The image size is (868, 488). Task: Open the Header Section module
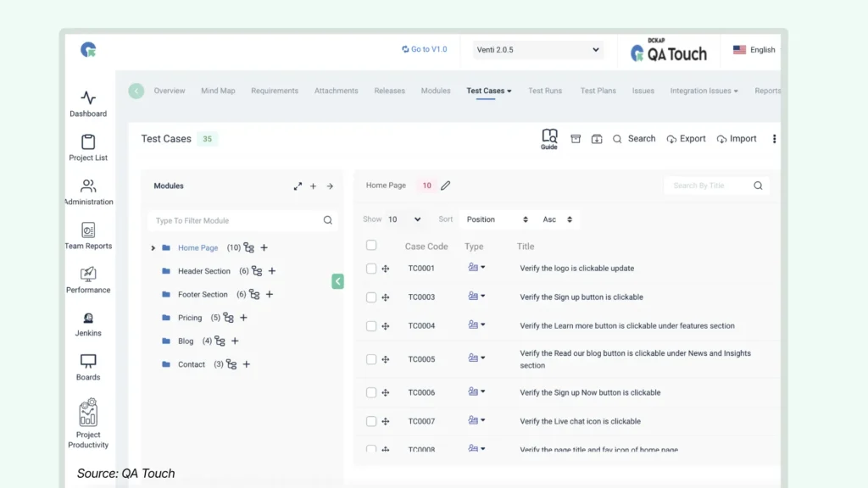(203, 271)
